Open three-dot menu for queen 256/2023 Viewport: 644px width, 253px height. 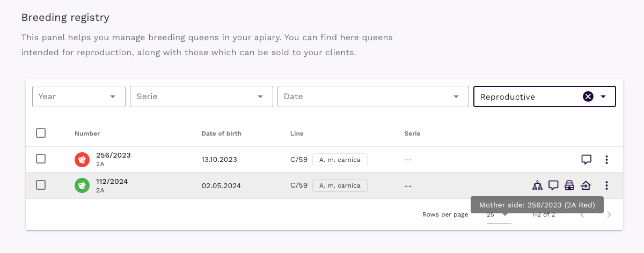[606, 159]
